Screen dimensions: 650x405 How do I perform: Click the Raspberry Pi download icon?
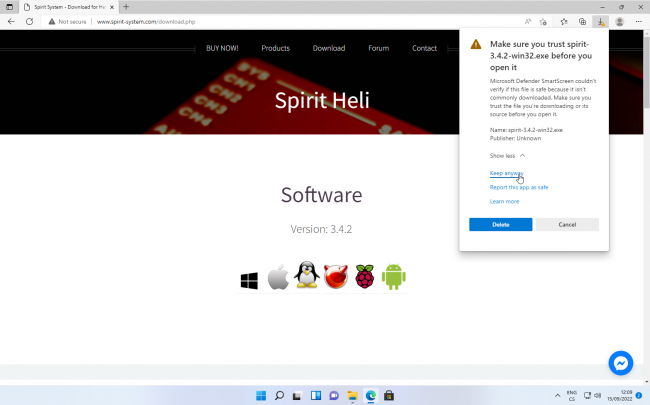coord(364,278)
